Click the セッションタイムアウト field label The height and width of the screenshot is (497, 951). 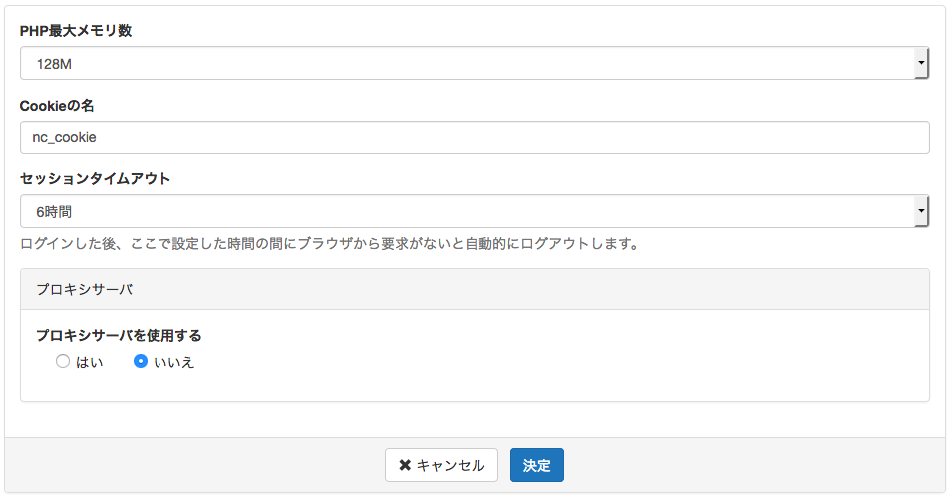click(95, 179)
